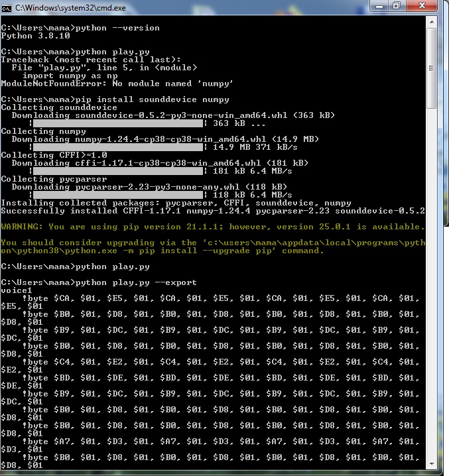Click the scrollbar down arrow
This screenshot has width=449, height=476.
[431, 464]
